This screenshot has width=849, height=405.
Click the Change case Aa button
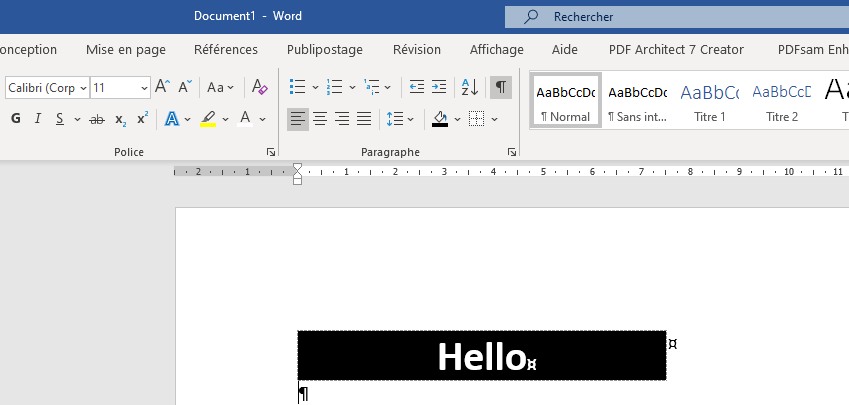(x=215, y=87)
